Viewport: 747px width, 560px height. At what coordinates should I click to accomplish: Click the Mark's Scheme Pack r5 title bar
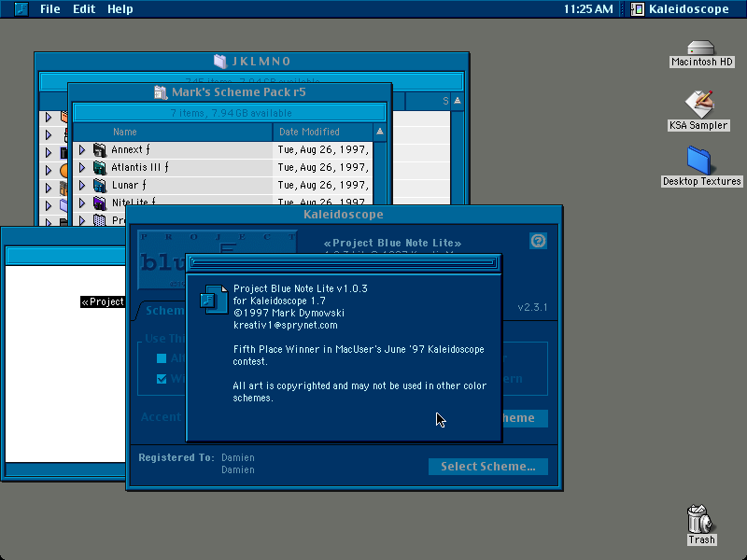(230, 91)
